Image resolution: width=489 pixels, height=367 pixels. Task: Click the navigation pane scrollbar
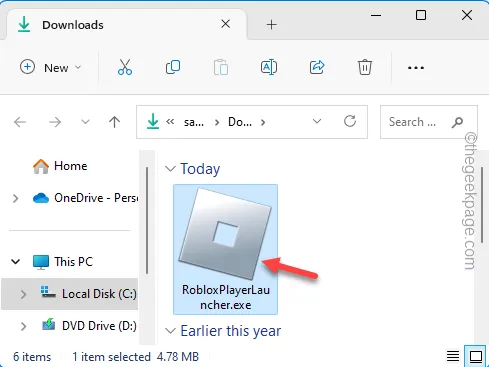coord(147,220)
